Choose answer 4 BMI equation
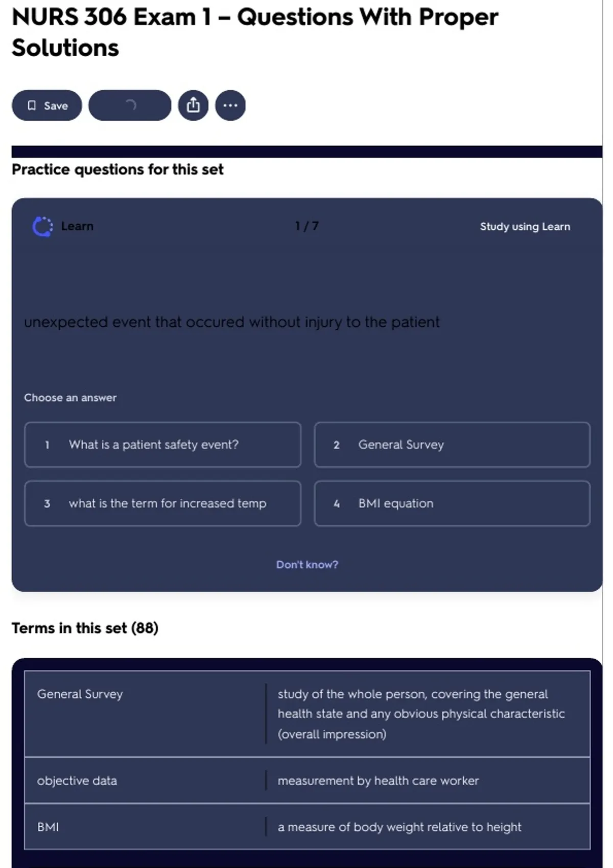This screenshot has height=868, width=613. (452, 503)
